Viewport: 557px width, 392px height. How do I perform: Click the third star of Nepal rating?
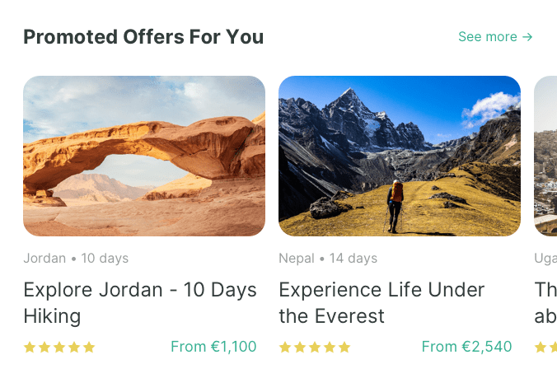(x=315, y=348)
